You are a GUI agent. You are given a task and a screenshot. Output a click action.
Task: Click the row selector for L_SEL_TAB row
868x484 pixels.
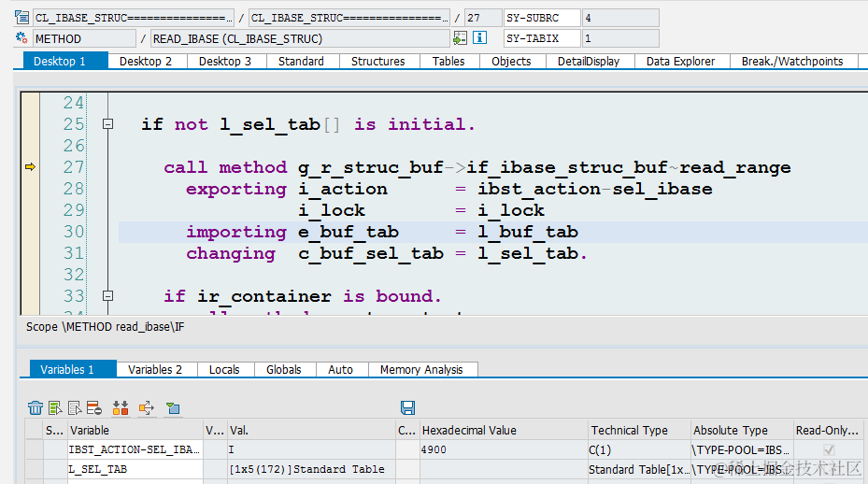35,469
